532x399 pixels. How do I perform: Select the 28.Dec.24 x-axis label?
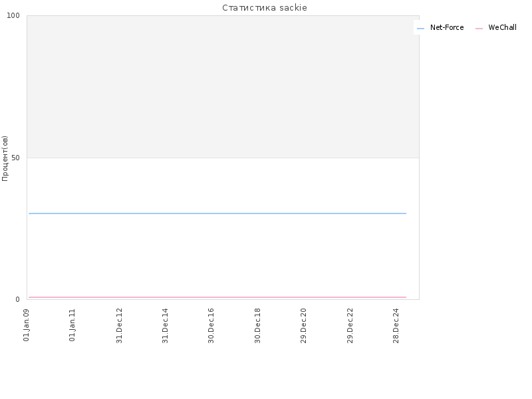coord(396,326)
